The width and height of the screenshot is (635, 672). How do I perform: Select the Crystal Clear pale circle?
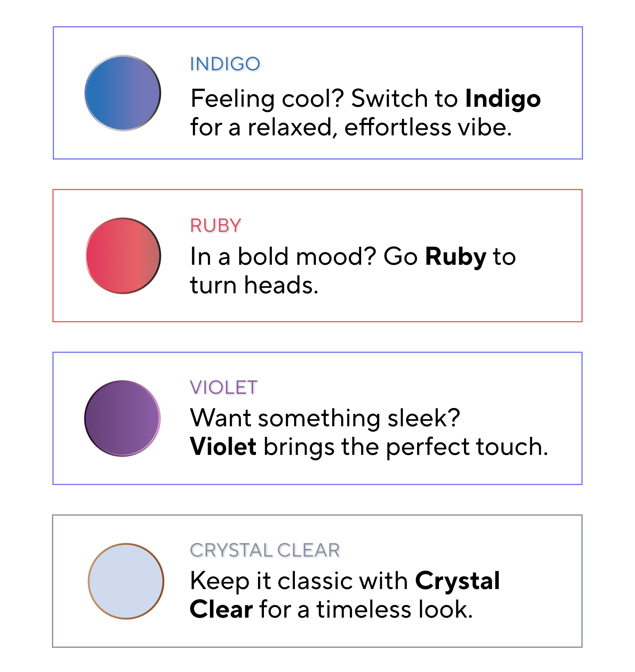(x=126, y=581)
